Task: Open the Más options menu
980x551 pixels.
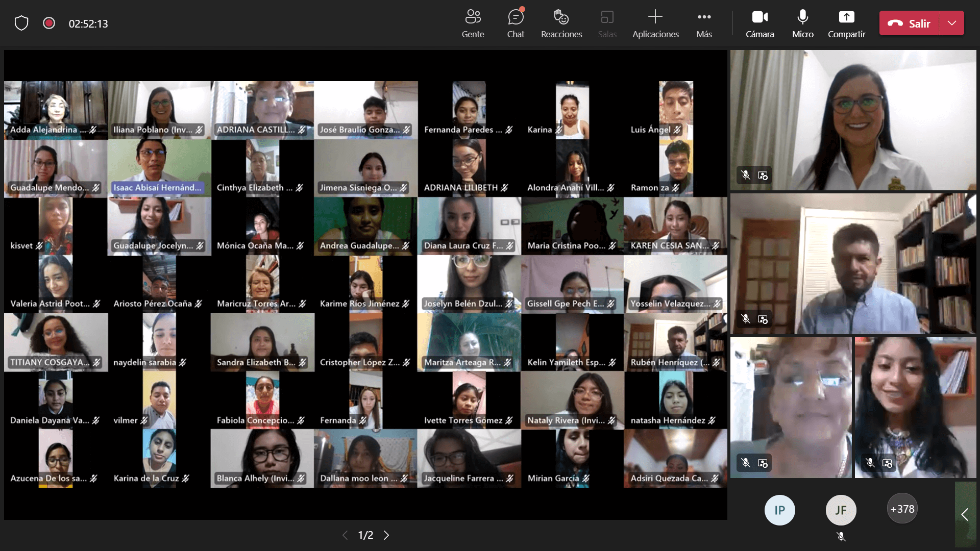Action: click(704, 23)
